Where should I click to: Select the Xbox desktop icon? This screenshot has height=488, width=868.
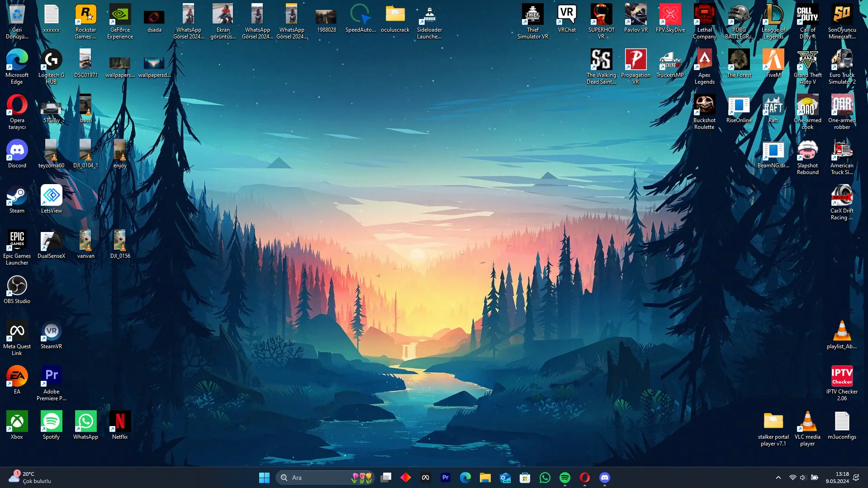[x=17, y=425]
